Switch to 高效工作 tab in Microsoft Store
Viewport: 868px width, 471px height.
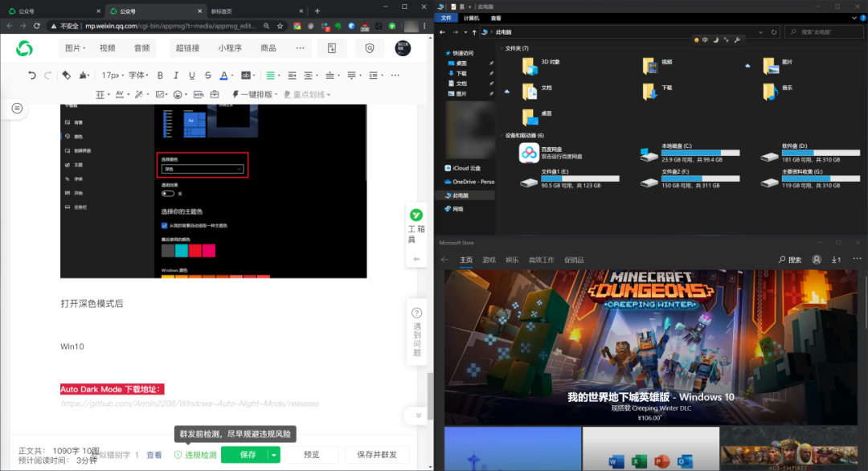click(541, 260)
